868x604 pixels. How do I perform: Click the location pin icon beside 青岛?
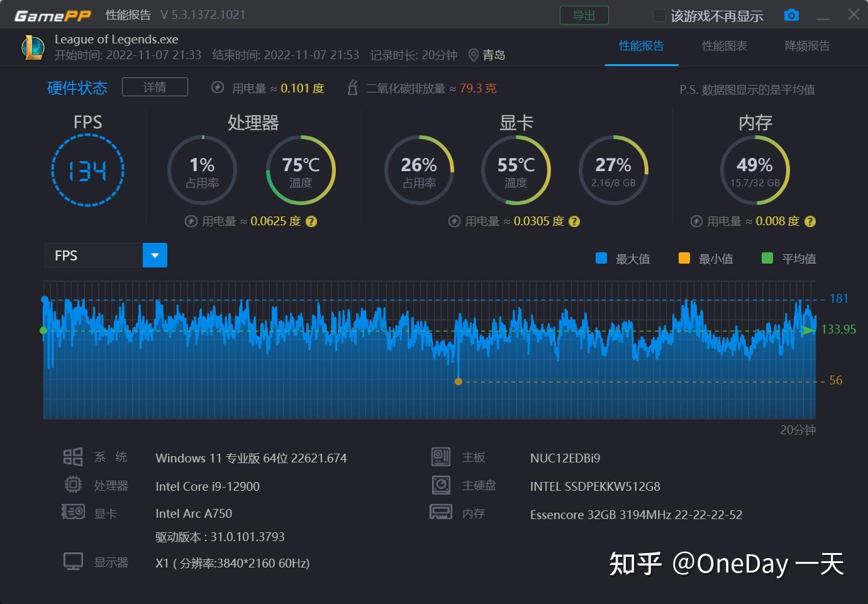(474, 55)
